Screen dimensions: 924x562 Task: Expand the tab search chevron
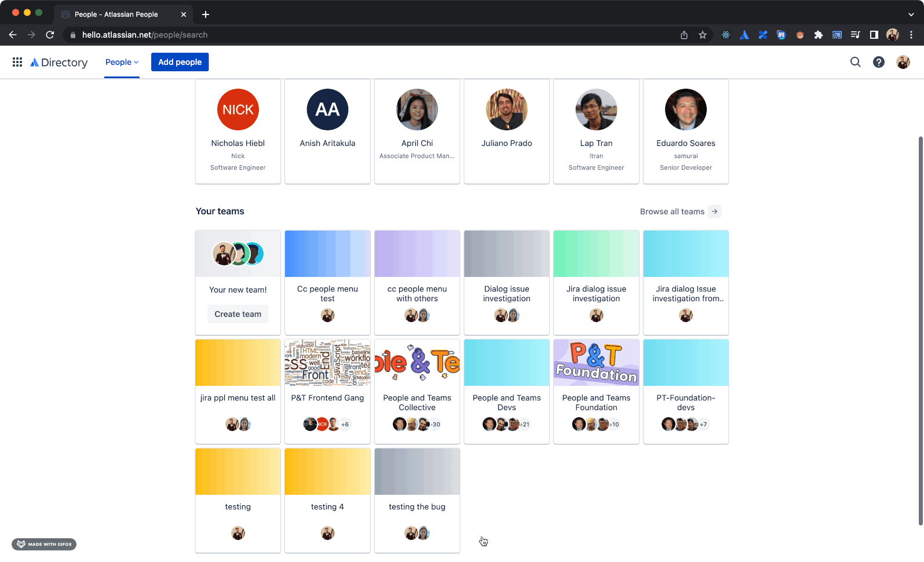[911, 14]
